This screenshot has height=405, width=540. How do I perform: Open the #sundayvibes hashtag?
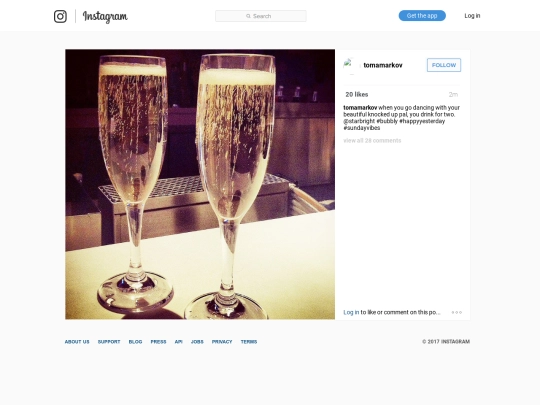[362, 128]
